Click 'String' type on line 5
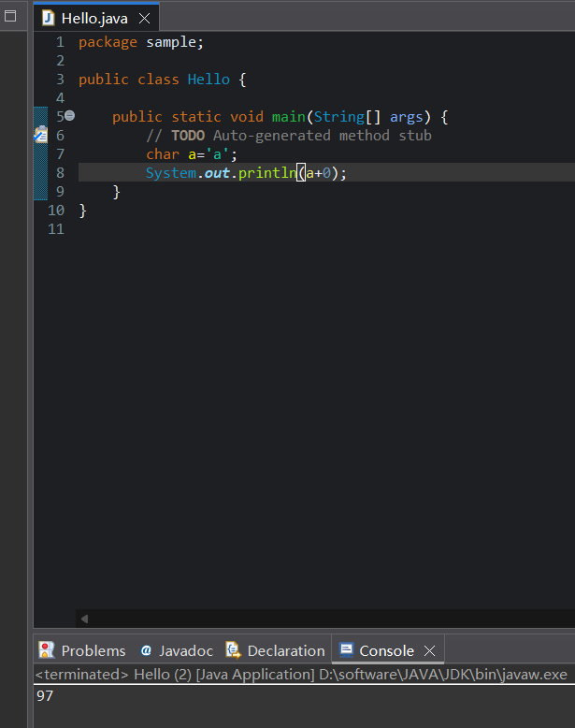 coord(339,117)
